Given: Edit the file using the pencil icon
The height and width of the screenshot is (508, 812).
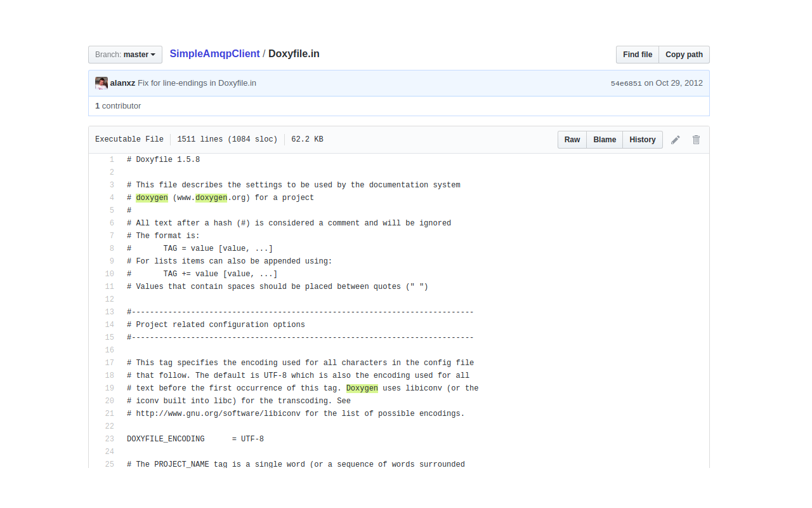Looking at the screenshot, I should point(675,139).
